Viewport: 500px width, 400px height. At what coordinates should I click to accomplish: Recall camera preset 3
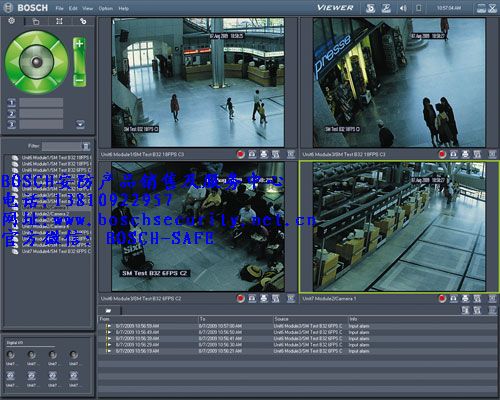[12, 125]
